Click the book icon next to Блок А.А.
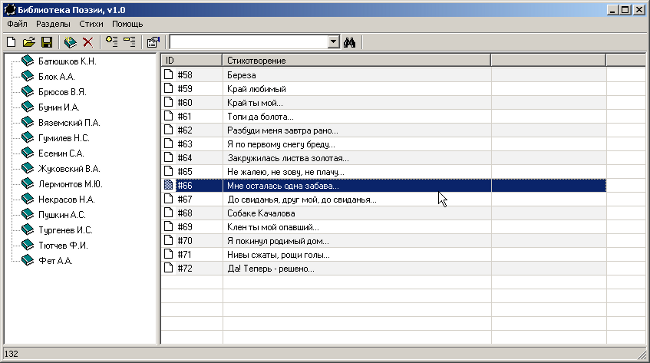 pos(27,76)
